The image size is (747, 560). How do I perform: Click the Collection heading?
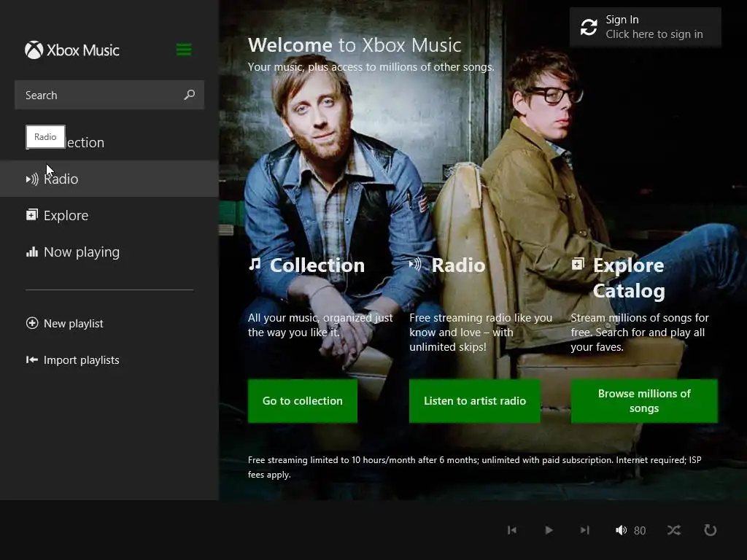[x=317, y=265]
